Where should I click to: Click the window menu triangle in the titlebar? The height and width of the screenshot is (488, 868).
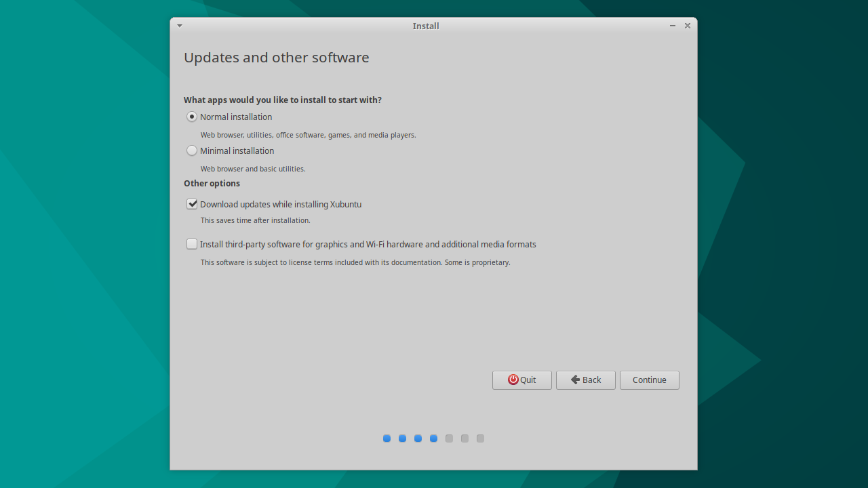(179, 25)
